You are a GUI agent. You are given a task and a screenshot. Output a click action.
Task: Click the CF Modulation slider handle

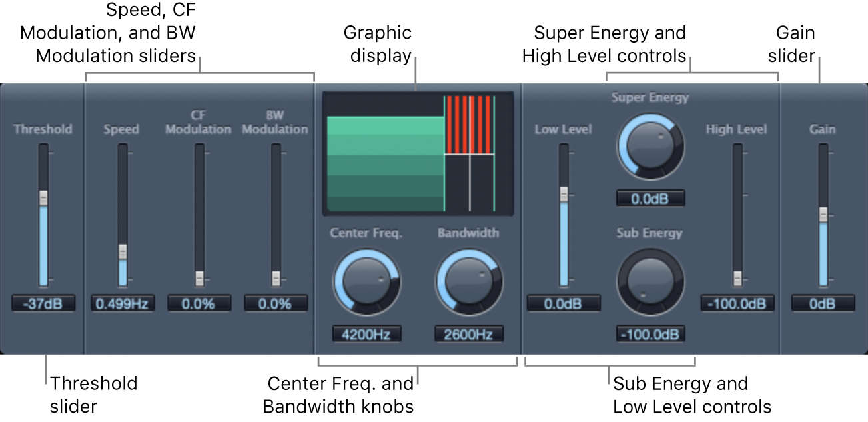tap(199, 278)
